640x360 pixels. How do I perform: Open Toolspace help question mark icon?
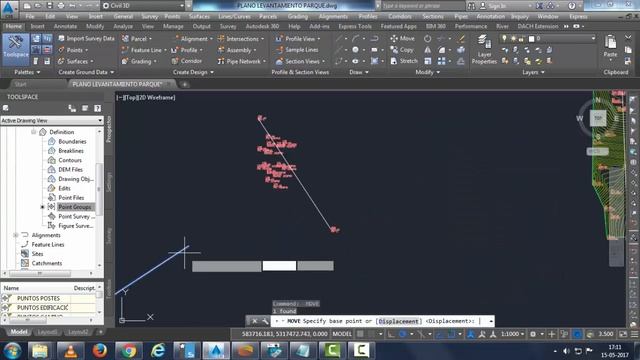pos(97,108)
